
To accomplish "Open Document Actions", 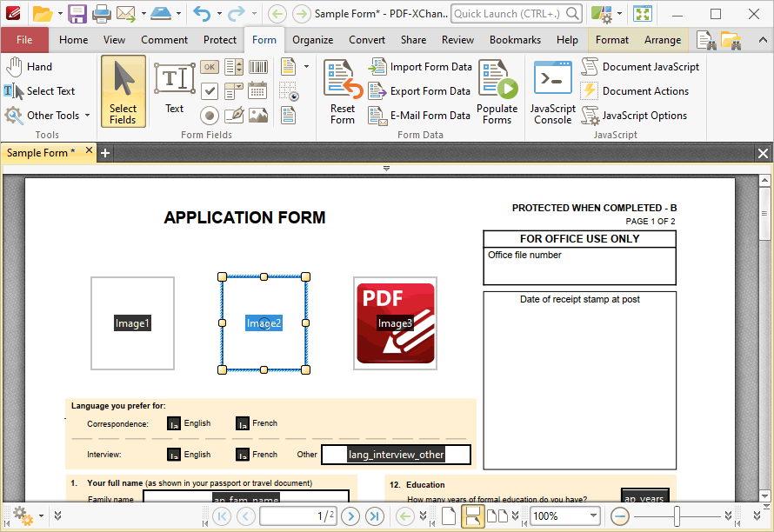I will click(635, 90).
